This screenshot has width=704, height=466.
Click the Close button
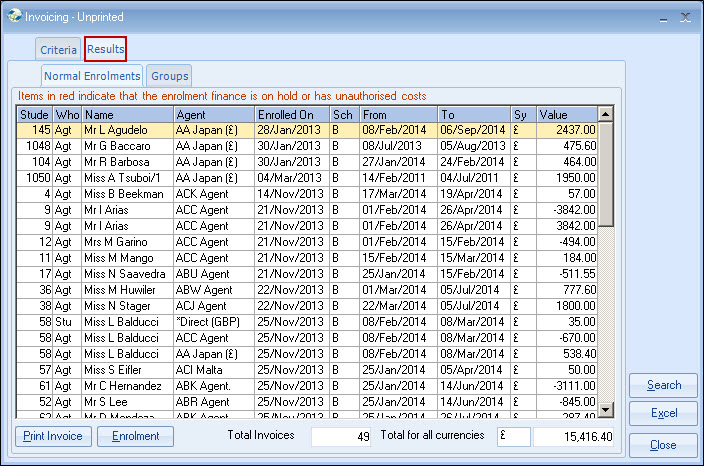coord(663,445)
